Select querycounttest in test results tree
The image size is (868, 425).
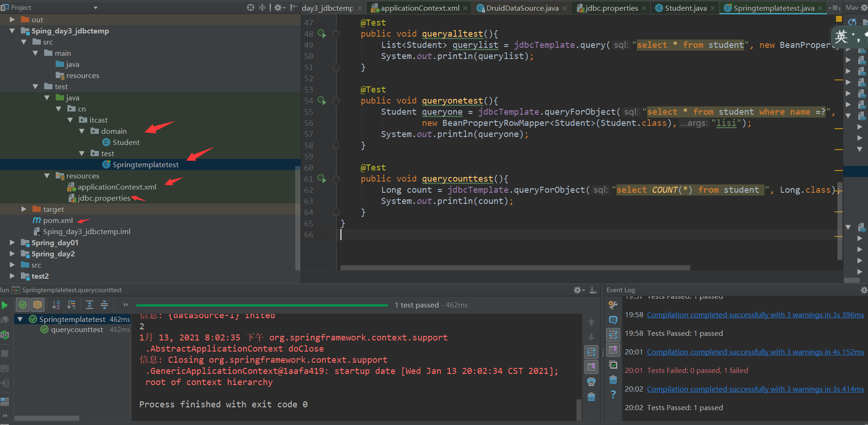(x=77, y=329)
